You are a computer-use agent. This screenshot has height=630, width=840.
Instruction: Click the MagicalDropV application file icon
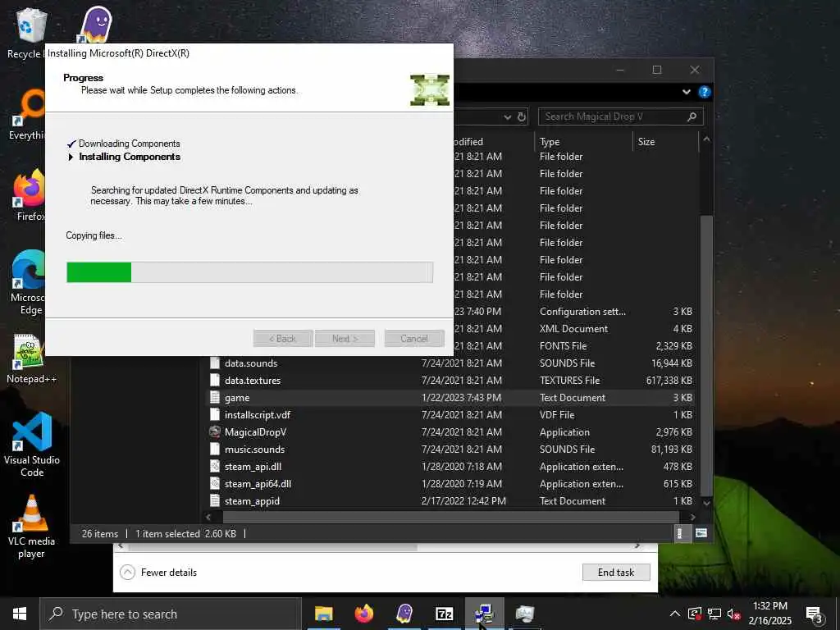pos(215,431)
